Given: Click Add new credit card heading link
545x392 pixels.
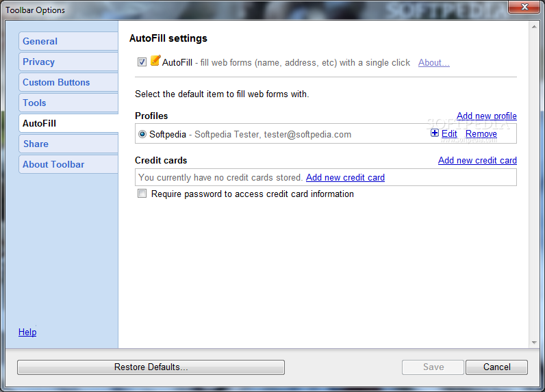Looking at the screenshot, I should [x=477, y=160].
